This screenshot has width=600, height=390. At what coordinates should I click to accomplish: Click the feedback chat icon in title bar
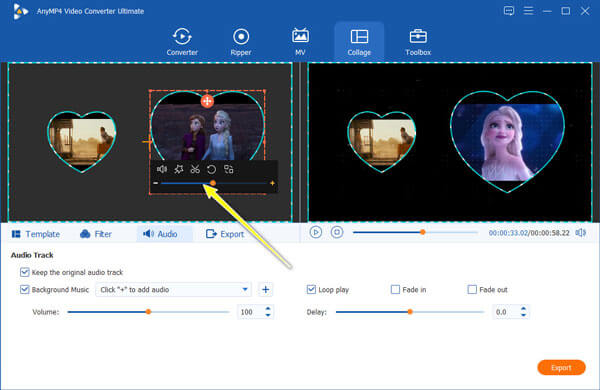[509, 11]
